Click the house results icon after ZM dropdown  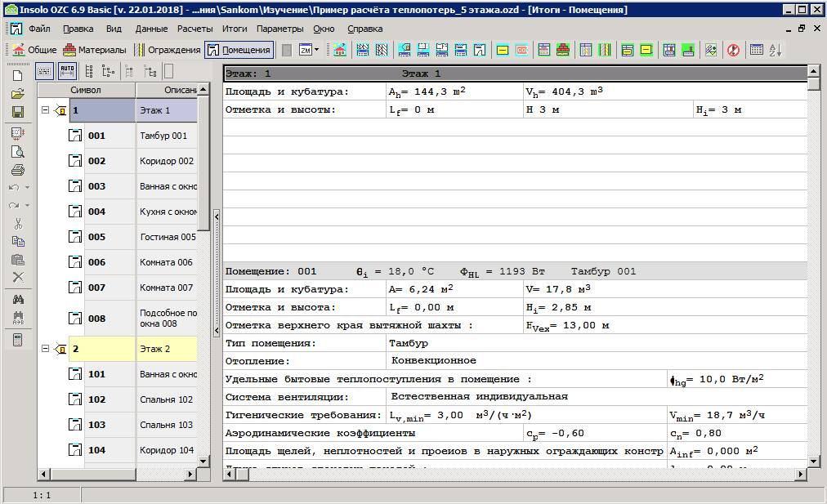(x=340, y=50)
